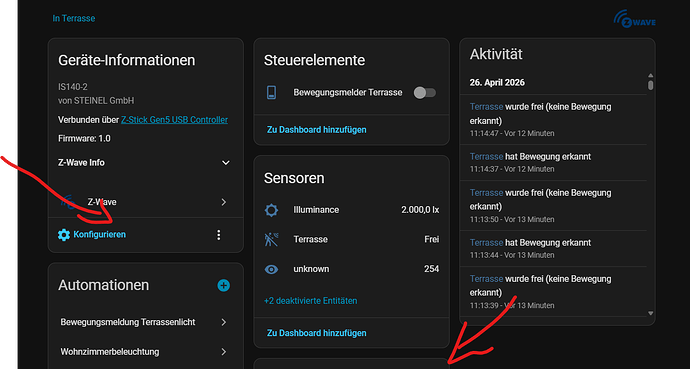Click the Konfigurieren button
Viewport: 690px width, 369px height.
point(92,235)
